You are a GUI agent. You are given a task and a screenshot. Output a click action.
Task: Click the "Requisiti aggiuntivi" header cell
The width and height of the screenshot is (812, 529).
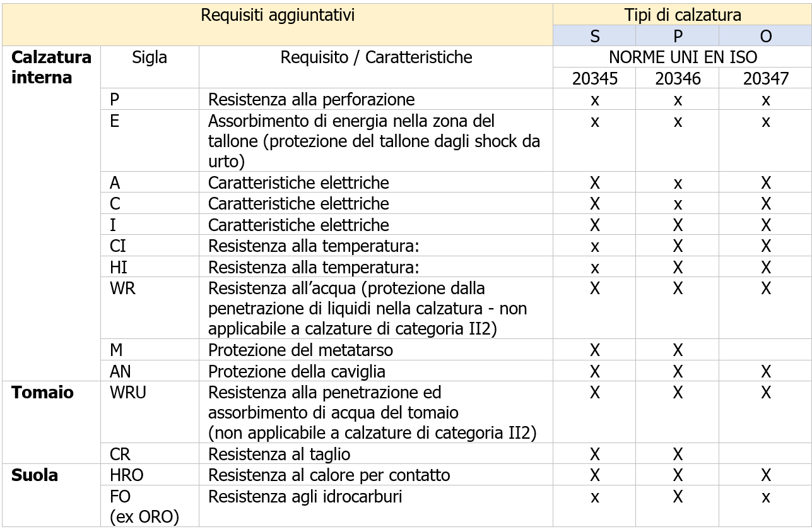tap(278, 16)
